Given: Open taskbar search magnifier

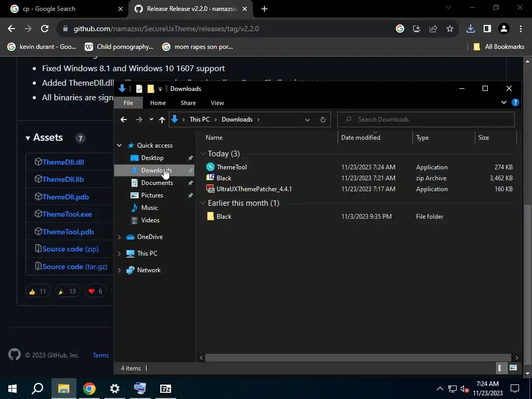Looking at the screenshot, I should point(37,389).
